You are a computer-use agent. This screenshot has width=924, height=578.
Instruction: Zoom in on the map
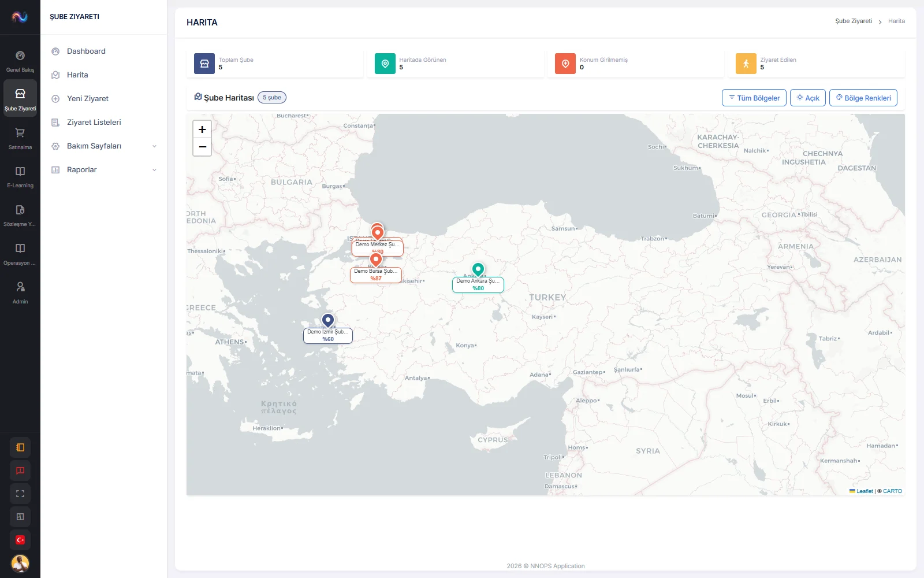tap(202, 129)
